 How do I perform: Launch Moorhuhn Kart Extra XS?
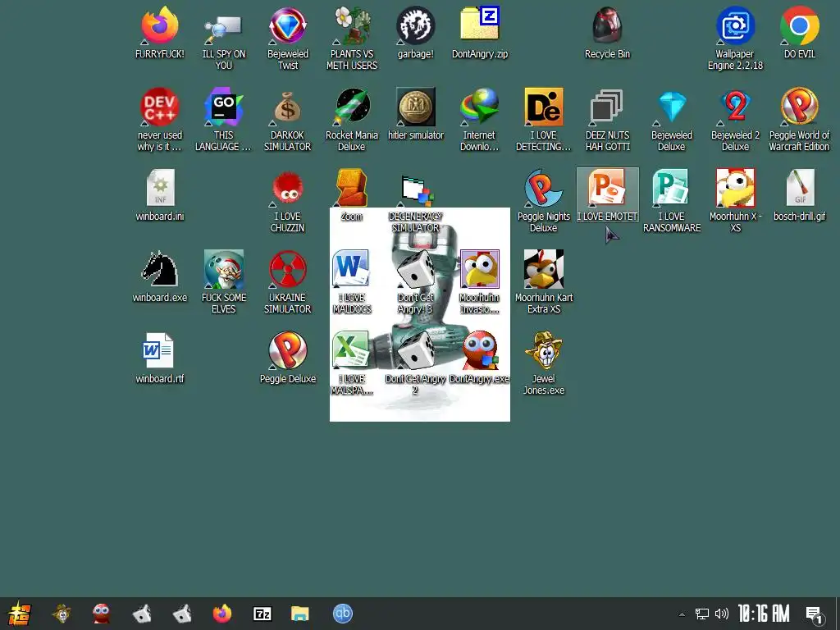(x=543, y=282)
